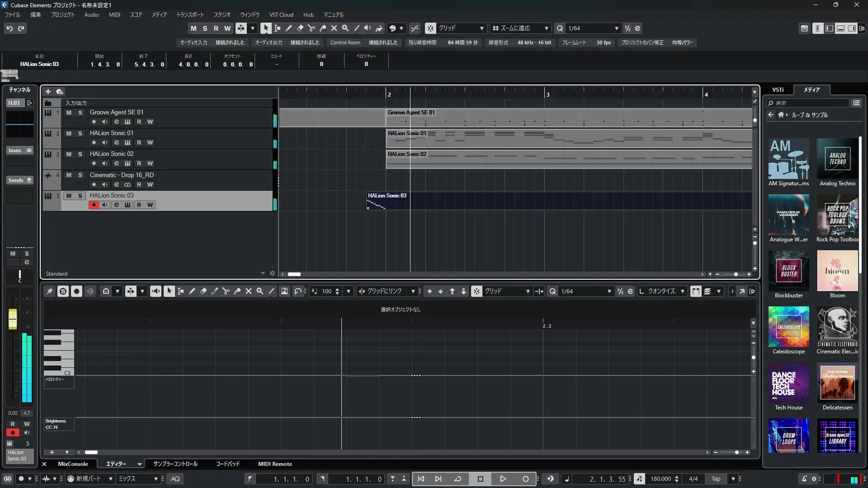Click the Add Track plus icon
This screenshot has height=488, width=868.
[48, 91]
